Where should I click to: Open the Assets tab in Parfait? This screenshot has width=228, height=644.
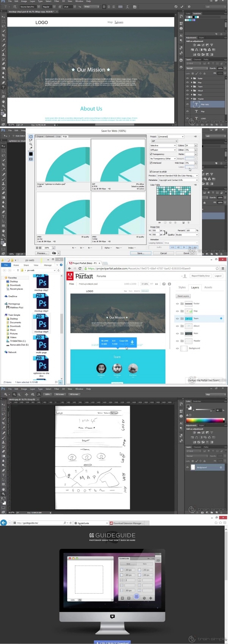[x=208, y=287]
